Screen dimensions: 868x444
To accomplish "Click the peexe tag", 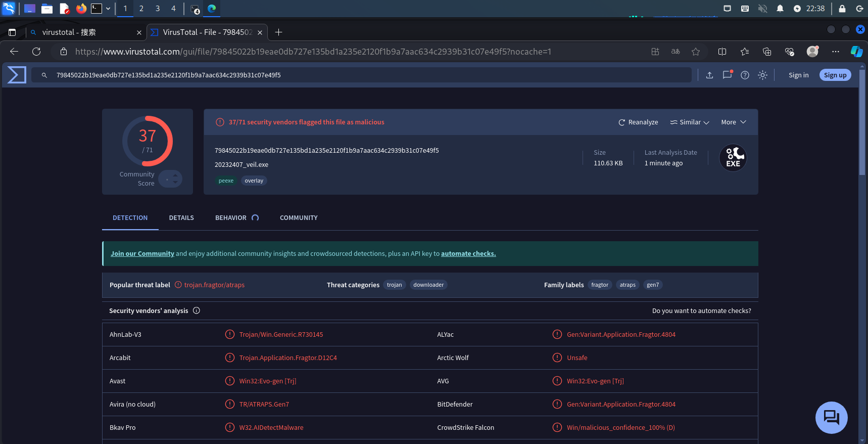I will [x=226, y=181].
